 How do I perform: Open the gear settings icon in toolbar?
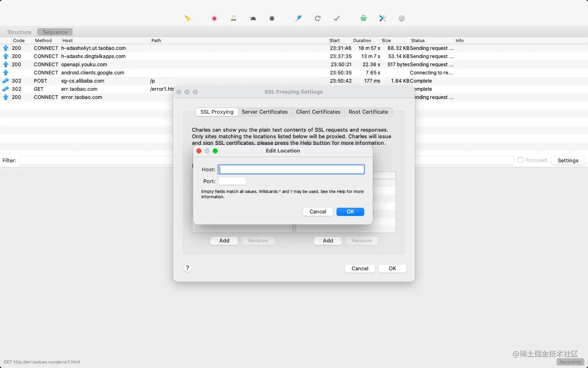pos(402,18)
